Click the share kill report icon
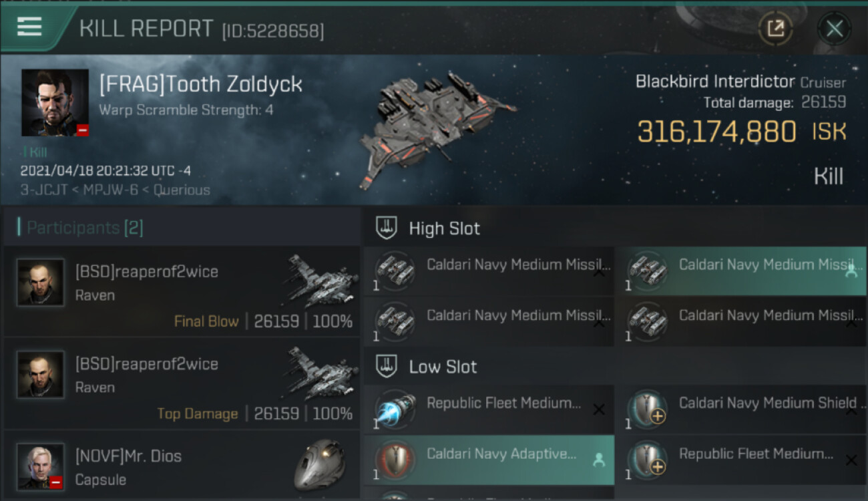Viewport: 868px width, 501px height. (x=775, y=29)
